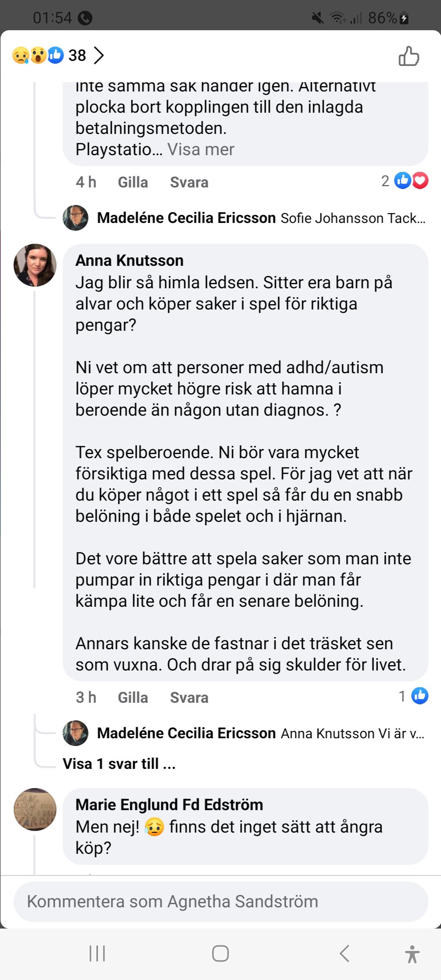Open Madeléne Cecilia Ericsson reply to Anna Knutsson

[261, 733]
